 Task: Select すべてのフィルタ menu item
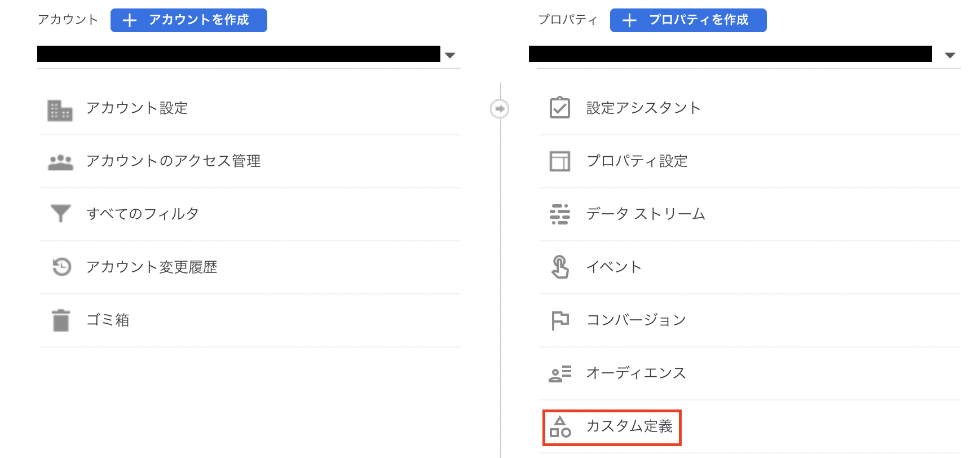250,214
